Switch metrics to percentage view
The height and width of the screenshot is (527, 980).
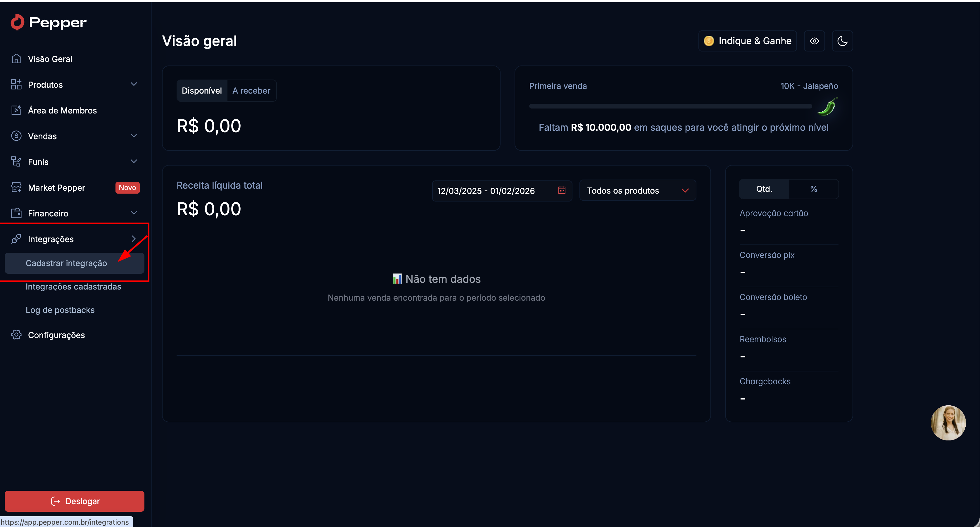coord(813,189)
